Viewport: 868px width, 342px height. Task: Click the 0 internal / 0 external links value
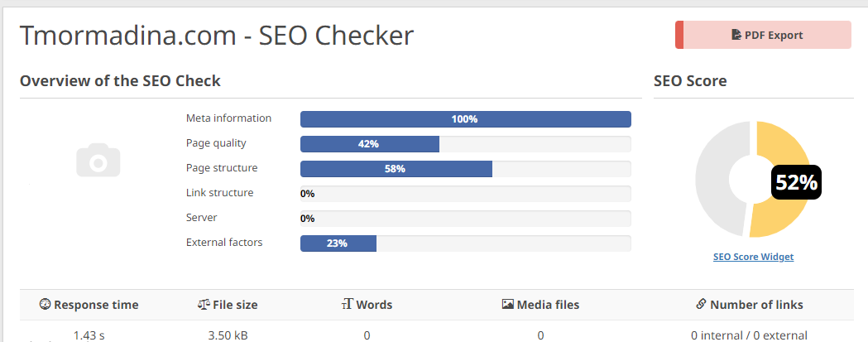(749, 335)
